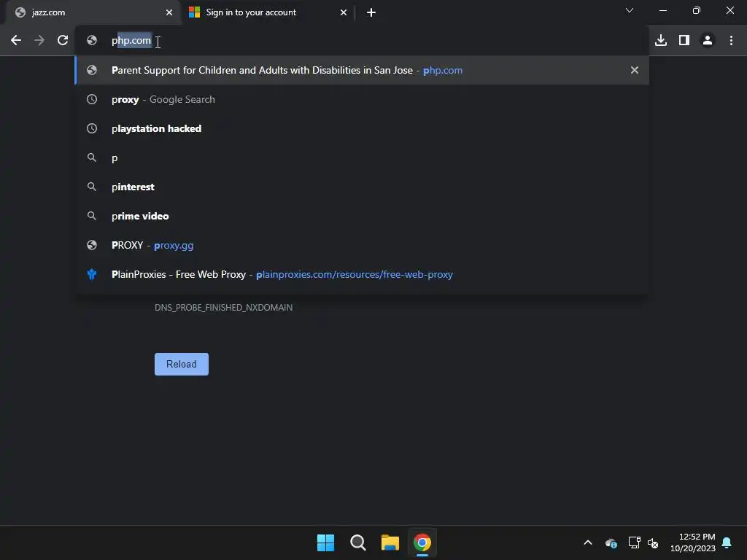Viewport: 747px width, 560px height.
Task: Reload the page with the toolbar refresh icon
Action: tap(63, 41)
